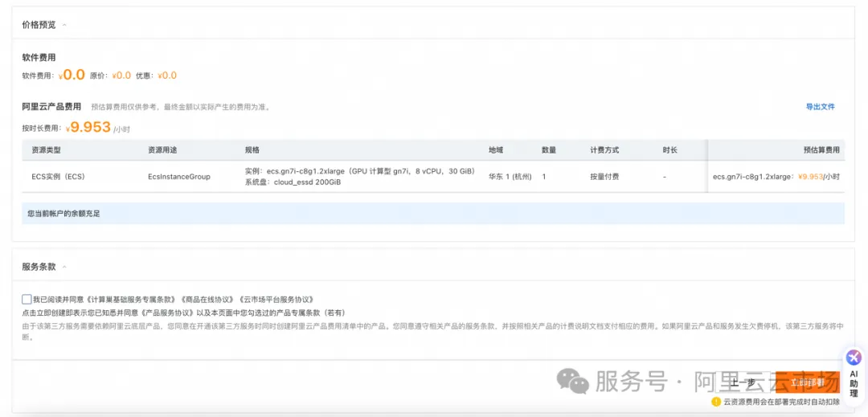Click the 华东 1 (杭州) region cell
The height and width of the screenshot is (417, 868).
click(510, 177)
